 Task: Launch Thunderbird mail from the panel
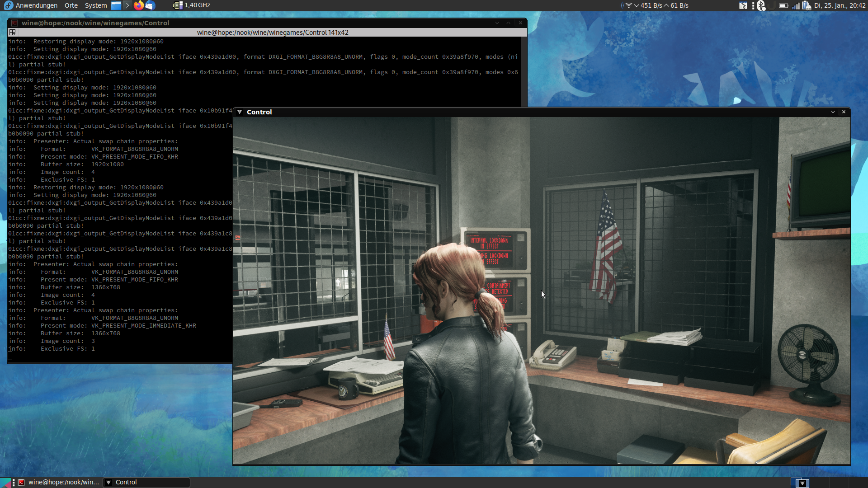[150, 5]
